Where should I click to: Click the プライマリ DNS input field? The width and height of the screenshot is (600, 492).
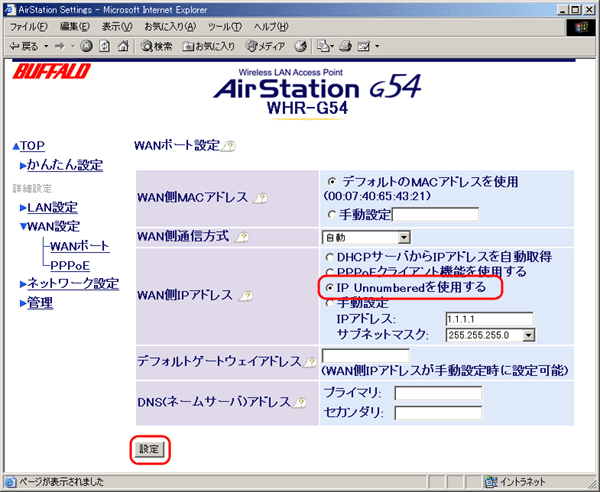[439, 393]
